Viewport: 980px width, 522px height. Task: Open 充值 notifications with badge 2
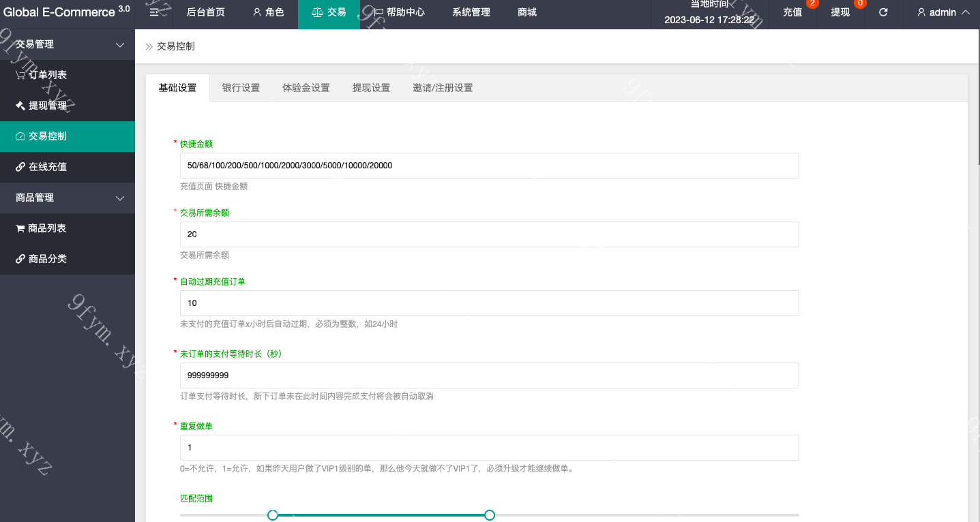792,12
